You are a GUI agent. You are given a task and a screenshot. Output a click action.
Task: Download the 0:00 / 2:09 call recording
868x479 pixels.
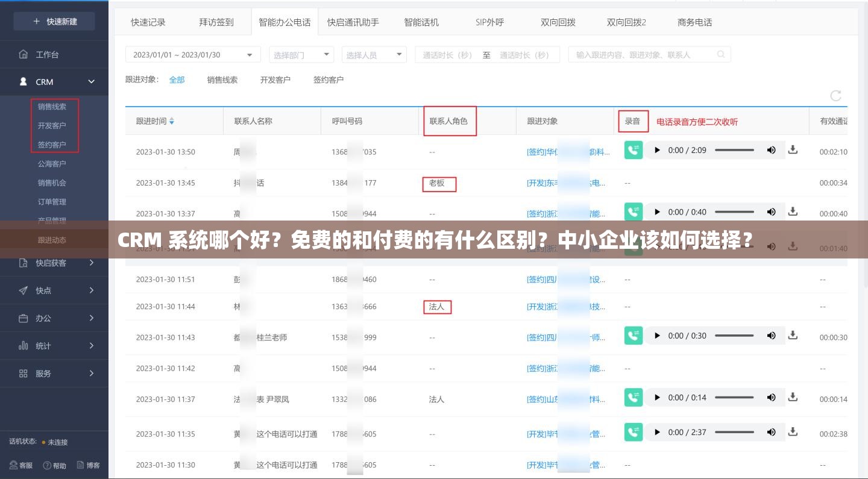click(x=793, y=150)
